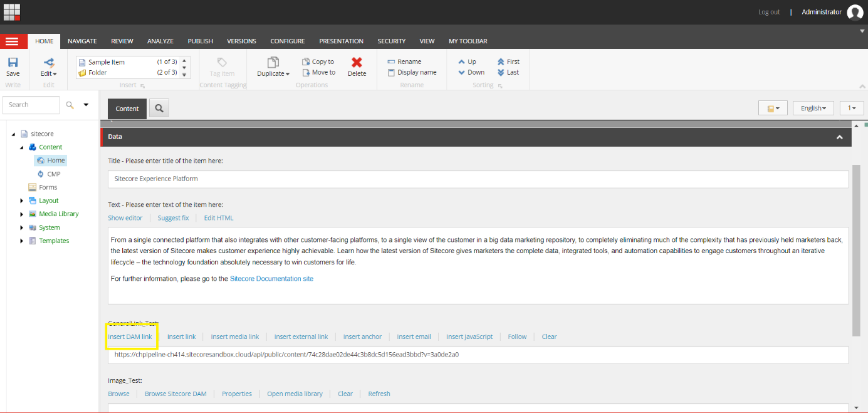Collapse the Data section header chevron
Screen dimensions: 868x413
[x=839, y=137]
